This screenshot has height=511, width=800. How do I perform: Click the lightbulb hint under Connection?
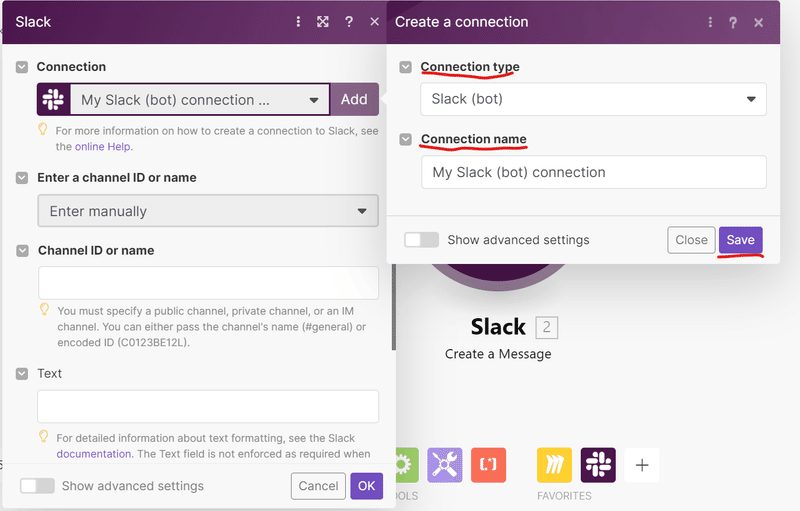pos(43,129)
